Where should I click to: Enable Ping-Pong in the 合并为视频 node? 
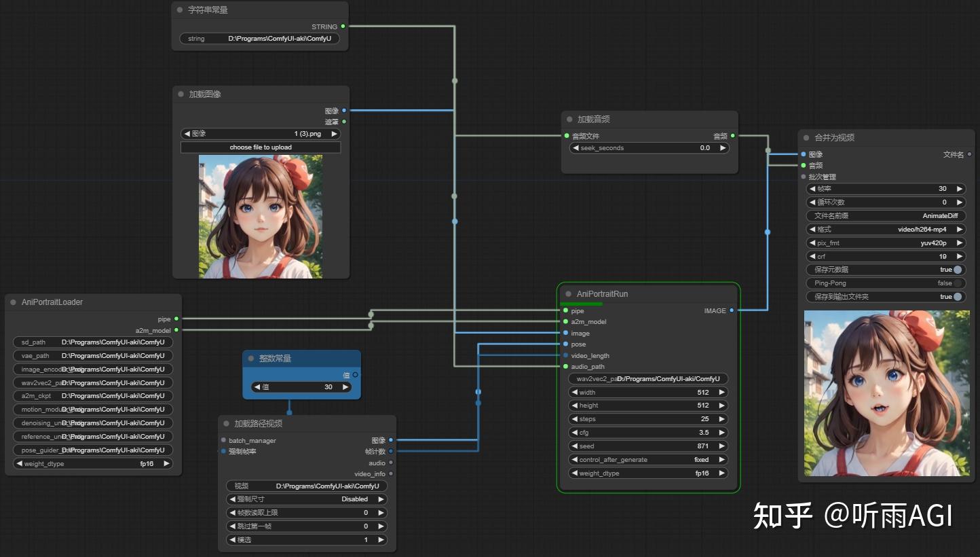[956, 283]
